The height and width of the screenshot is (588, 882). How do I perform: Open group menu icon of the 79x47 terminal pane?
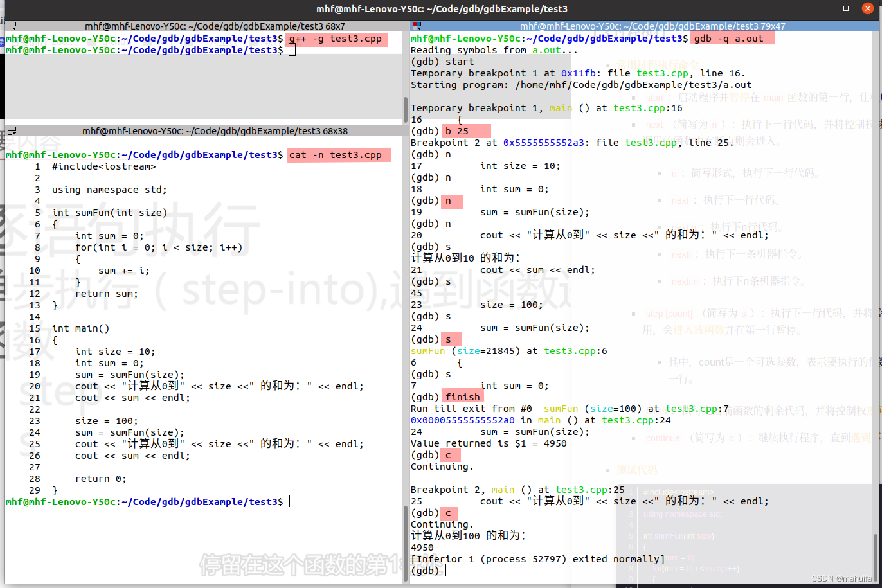tap(417, 26)
